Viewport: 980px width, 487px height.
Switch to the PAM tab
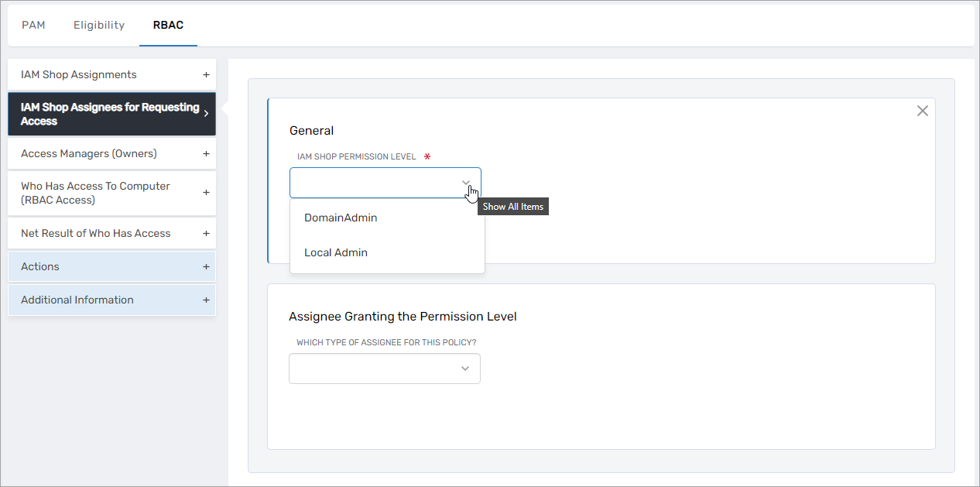33,25
